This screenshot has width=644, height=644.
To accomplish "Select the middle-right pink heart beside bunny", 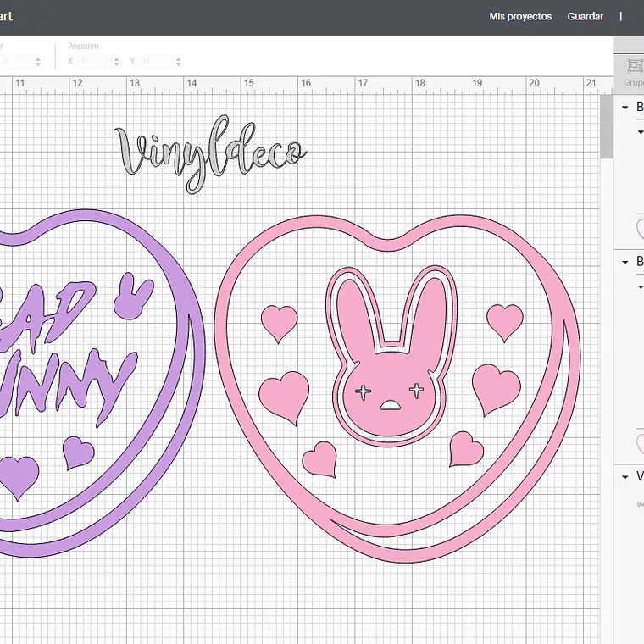I will click(x=497, y=389).
